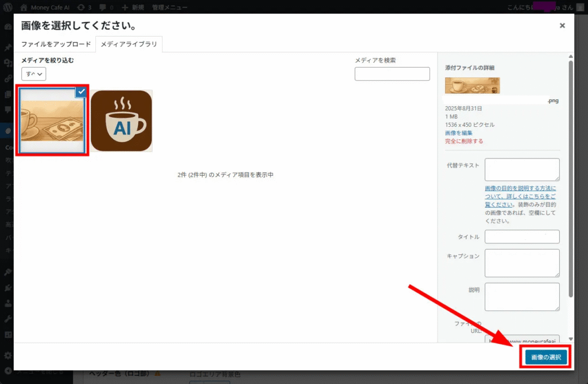Image resolution: width=588 pixels, height=384 pixels.
Task: Open the 画像を編集 link
Action: tap(459, 133)
